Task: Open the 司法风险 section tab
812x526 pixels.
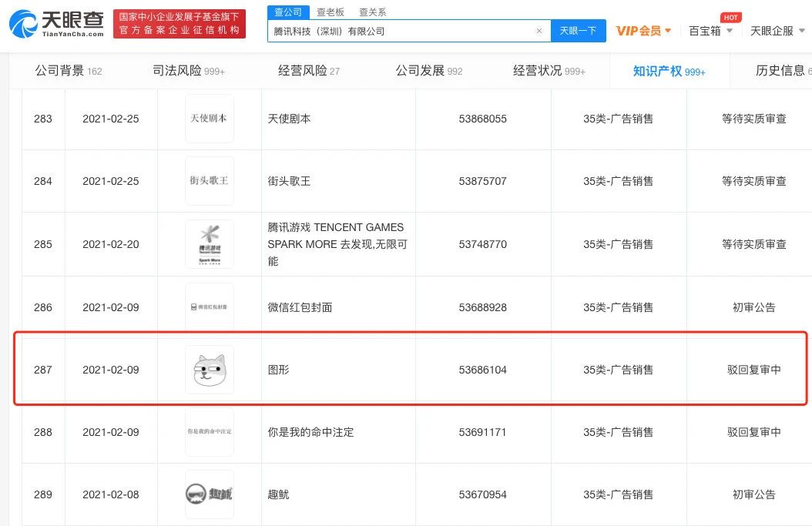Action: [189, 70]
